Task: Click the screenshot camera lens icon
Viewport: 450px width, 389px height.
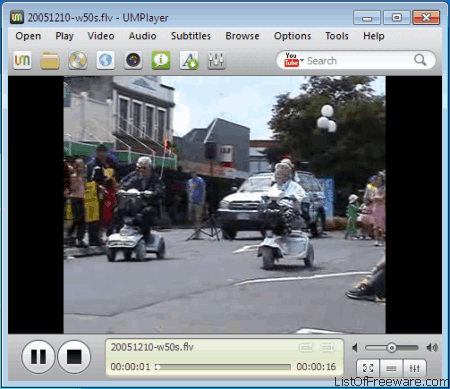Action: pos(133,60)
